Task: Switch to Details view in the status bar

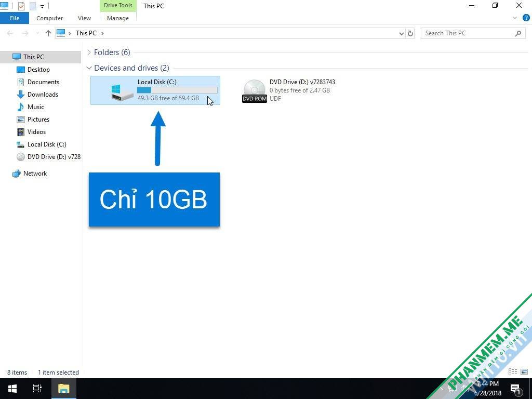Action: pos(513,372)
